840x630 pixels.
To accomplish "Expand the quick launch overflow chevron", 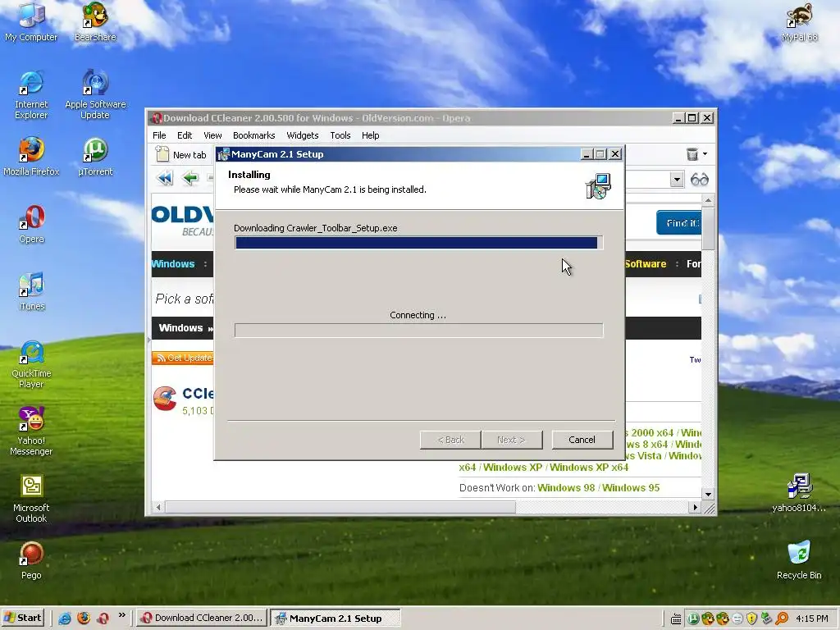I will click(x=121, y=615).
